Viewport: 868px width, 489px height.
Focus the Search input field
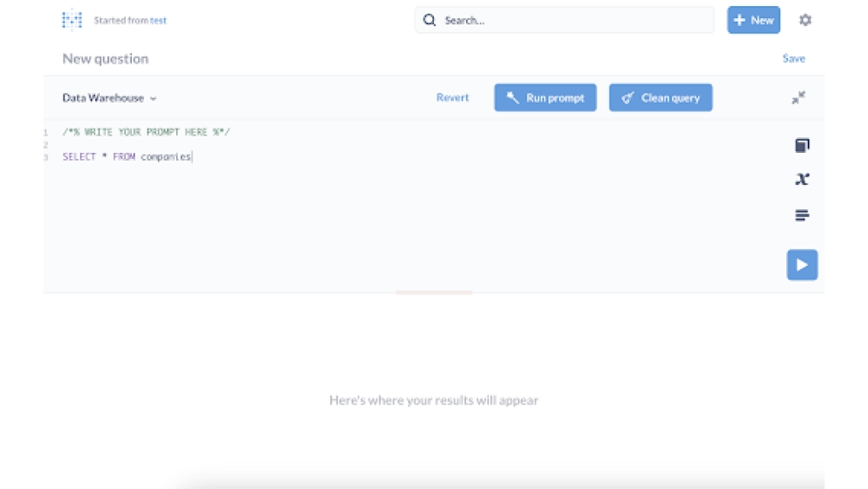(564, 21)
